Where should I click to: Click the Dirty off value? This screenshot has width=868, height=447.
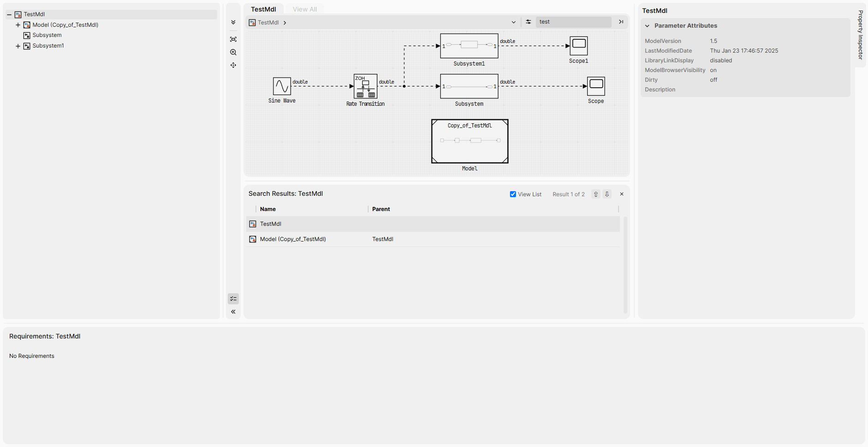714,80
